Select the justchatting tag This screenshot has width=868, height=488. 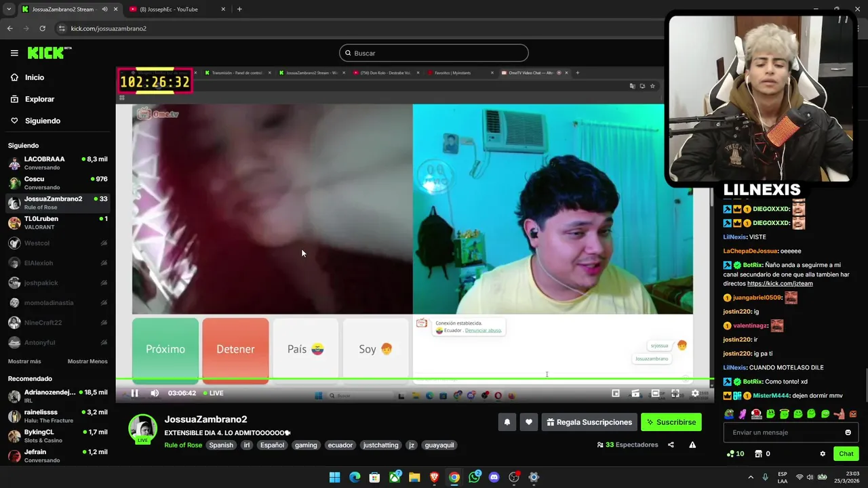pos(381,445)
